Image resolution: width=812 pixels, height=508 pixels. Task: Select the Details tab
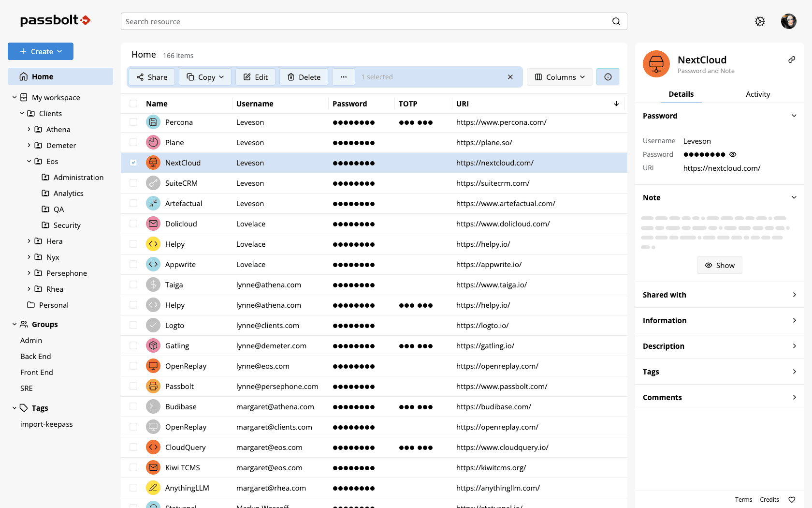point(681,94)
